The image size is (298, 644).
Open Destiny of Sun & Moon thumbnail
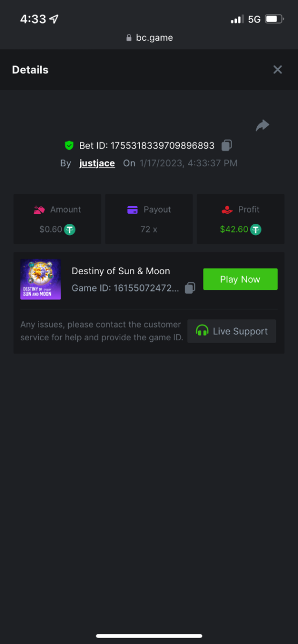41,279
